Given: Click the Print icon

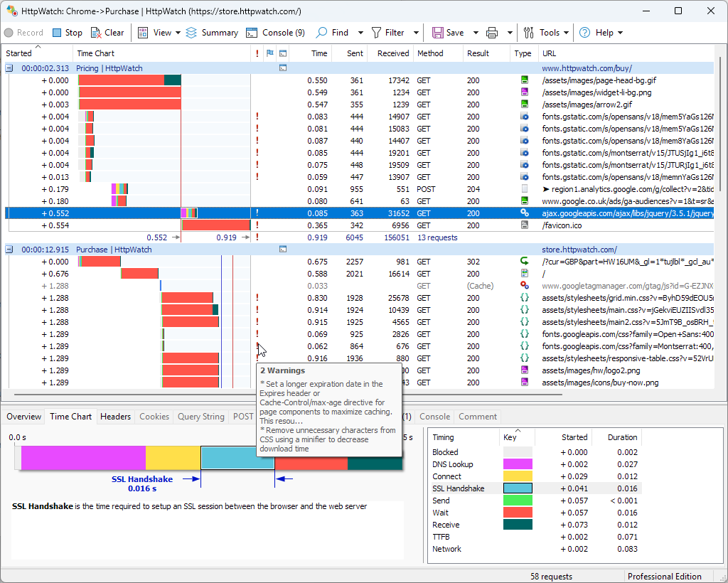Looking at the screenshot, I should (492, 33).
